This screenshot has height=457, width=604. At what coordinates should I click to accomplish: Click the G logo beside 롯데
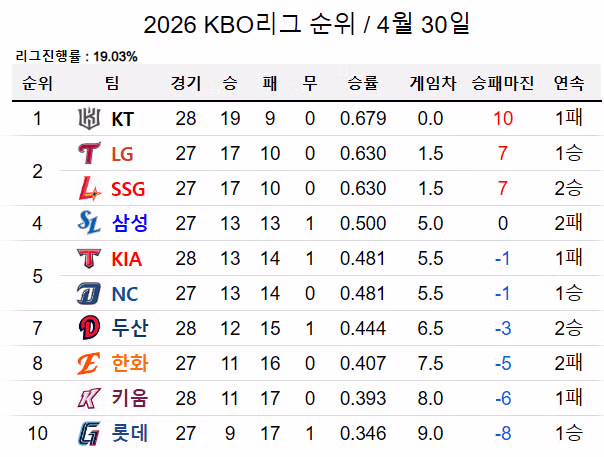click(x=89, y=433)
